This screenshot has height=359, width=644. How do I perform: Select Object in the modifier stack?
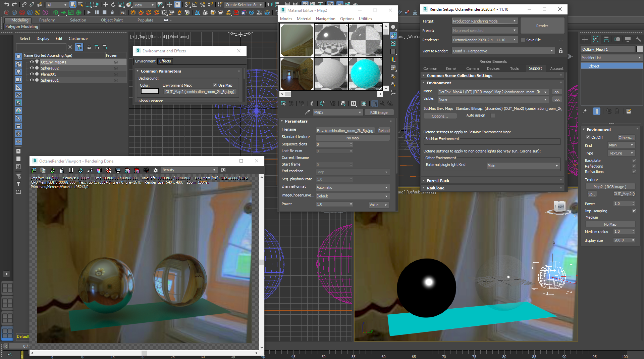(x=611, y=66)
